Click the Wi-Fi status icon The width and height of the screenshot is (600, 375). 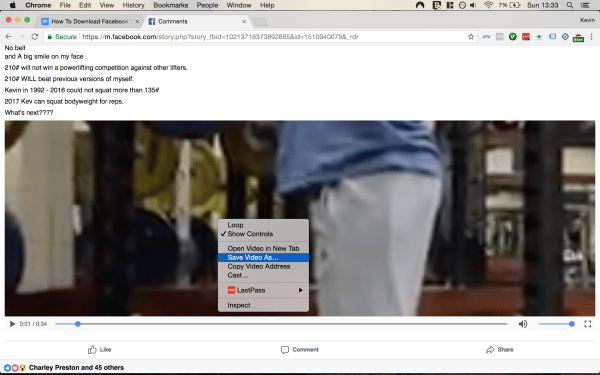tap(488, 5)
